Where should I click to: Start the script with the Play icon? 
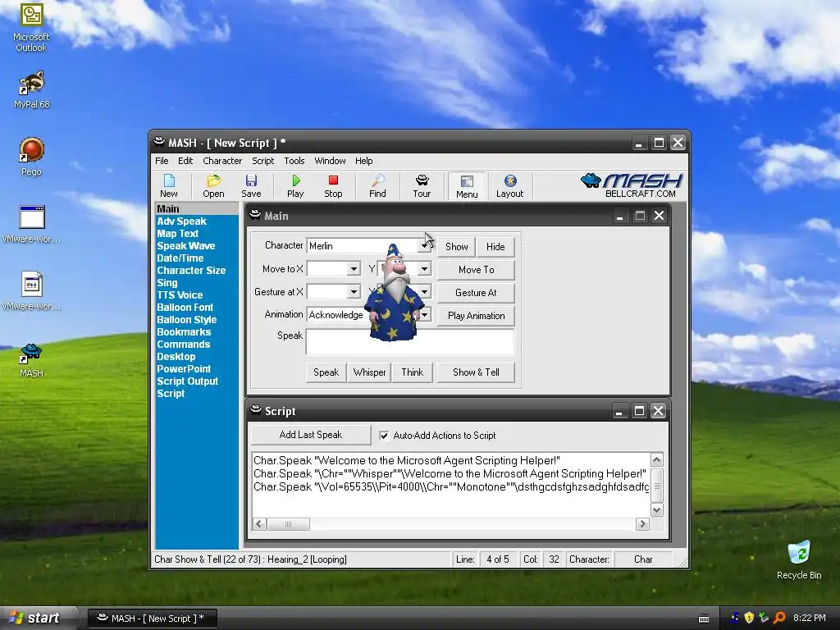point(295,186)
